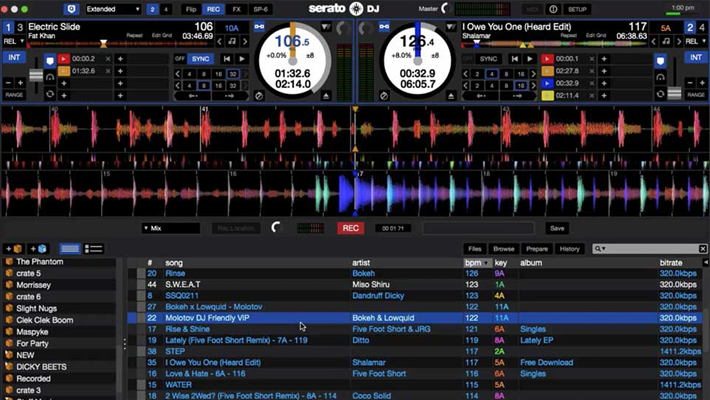This screenshot has width=710, height=400.
Task: Toggle left deck INT mode button
Action: 15,59
